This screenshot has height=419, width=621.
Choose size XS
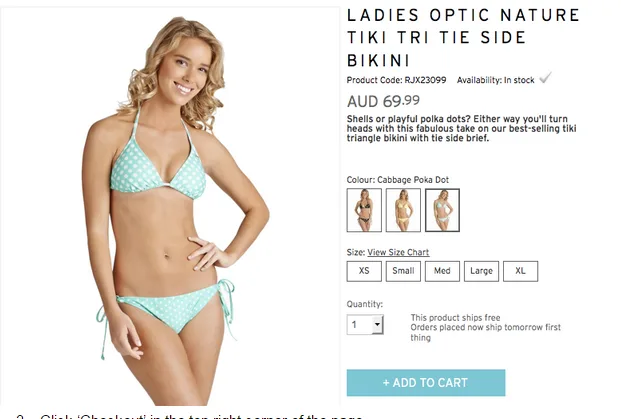click(364, 271)
